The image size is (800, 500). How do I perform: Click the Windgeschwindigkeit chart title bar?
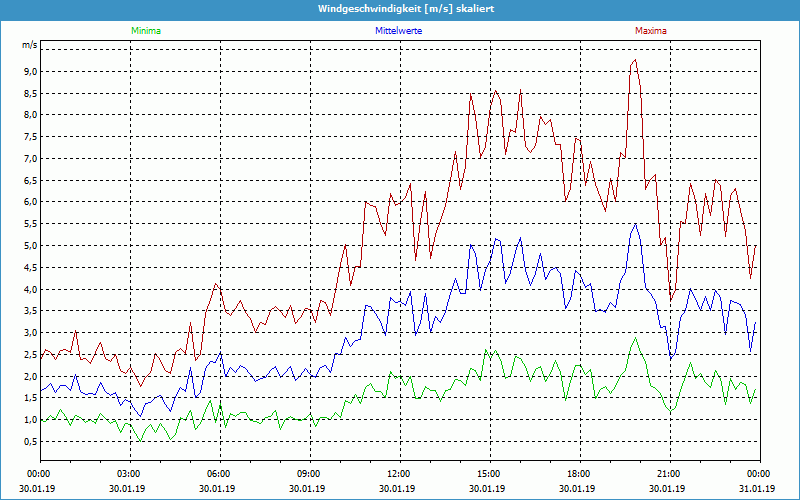tap(400, 8)
